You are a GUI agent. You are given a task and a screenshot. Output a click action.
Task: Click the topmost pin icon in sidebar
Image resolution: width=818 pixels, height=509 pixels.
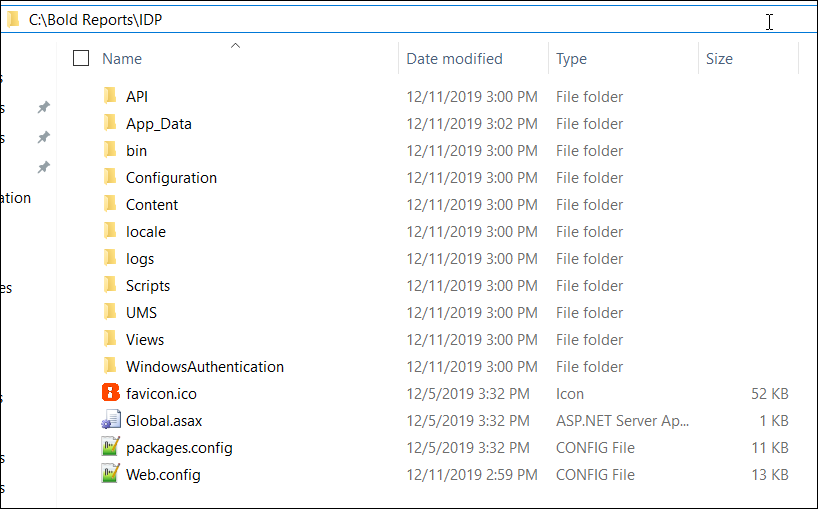point(44,107)
